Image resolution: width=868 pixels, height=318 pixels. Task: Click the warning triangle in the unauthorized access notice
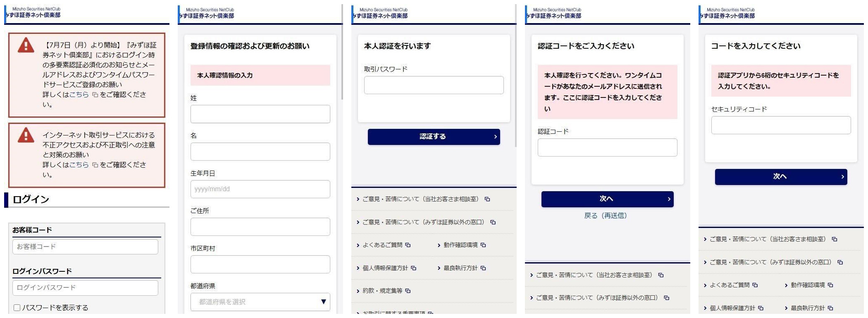(x=26, y=135)
